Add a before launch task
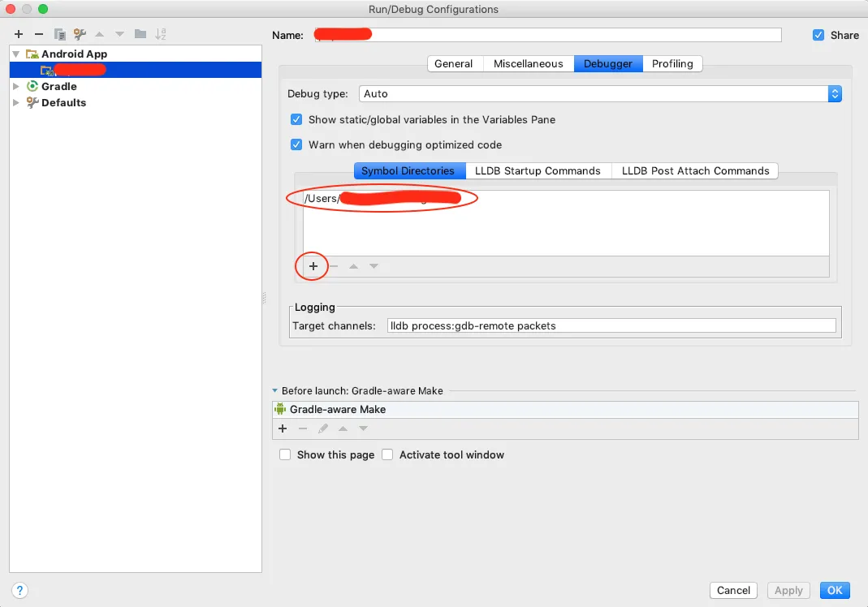 pos(283,428)
